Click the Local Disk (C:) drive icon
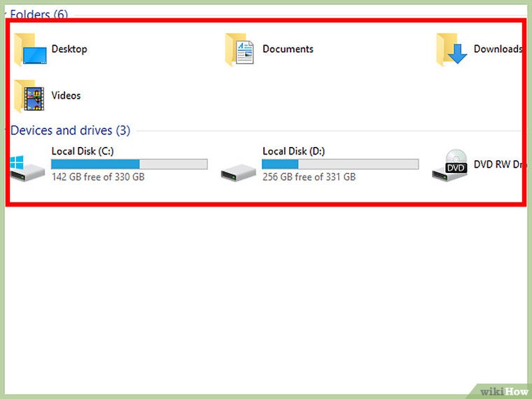Viewport: 532px width, 399px height. point(27,168)
